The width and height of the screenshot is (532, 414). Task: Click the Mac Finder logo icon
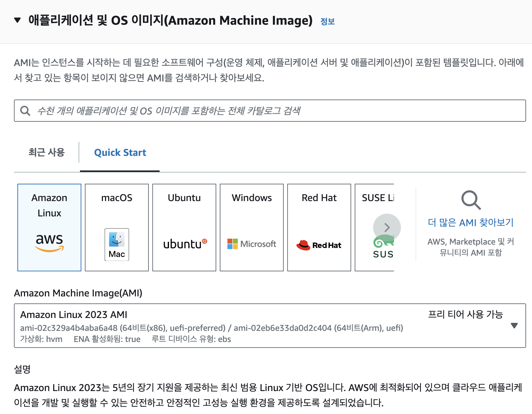pos(117,245)
